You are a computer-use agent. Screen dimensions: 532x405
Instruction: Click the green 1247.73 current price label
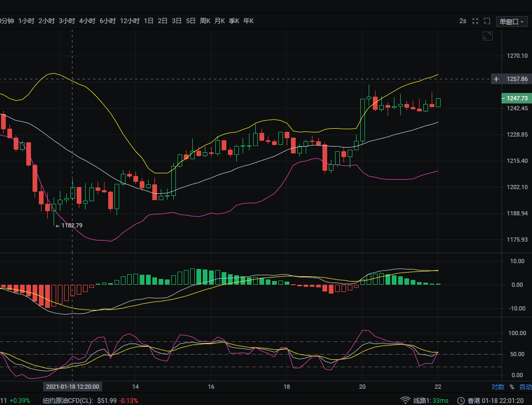(x=516, y=98)
